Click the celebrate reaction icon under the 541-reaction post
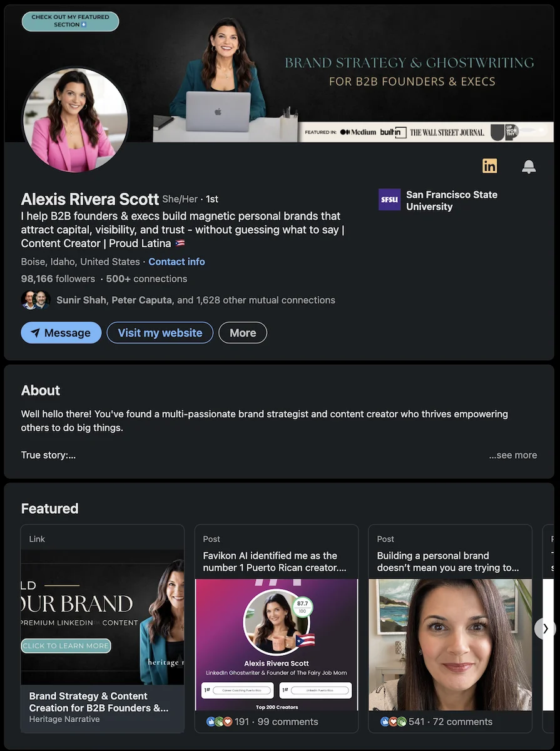This screenshot has height=751, width=560. (x=401, y=721)
